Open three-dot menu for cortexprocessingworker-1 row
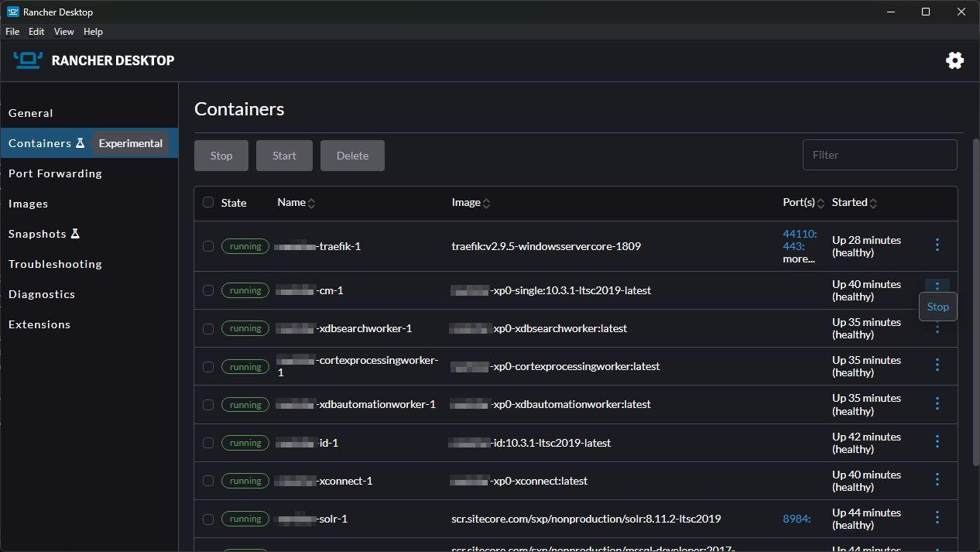The image size is (980, 552). tap(937, 365)
